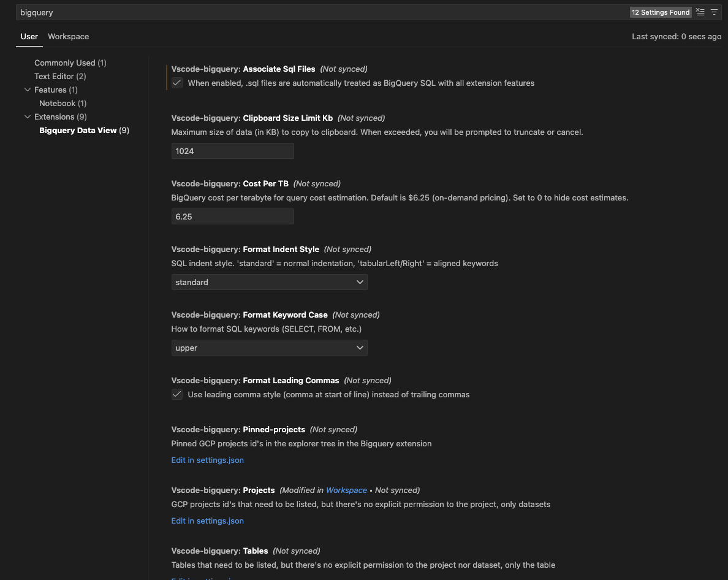Open the Format Indent Style dropdown

pyautogui.click(x=269, y=282)
